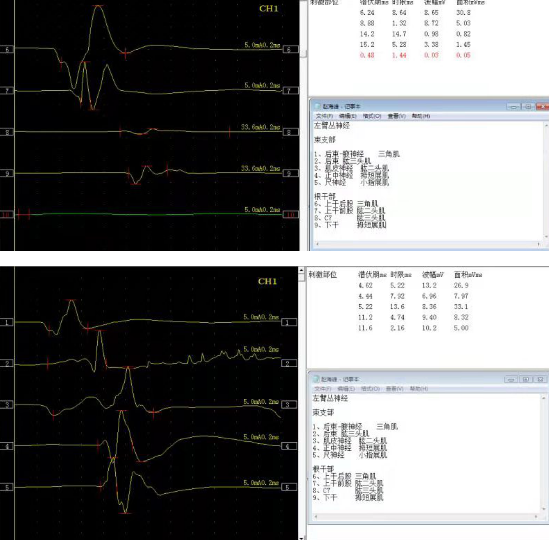This screenshot has height=540, width=549.
Task: Click Notepad app icon in lower window title
Action: coord(316,379)
